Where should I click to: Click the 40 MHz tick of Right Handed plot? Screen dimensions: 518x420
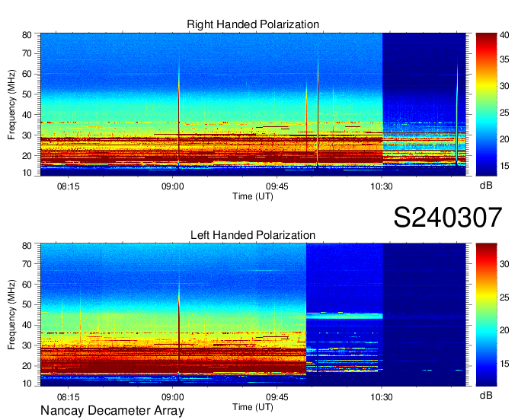[27, 115]
